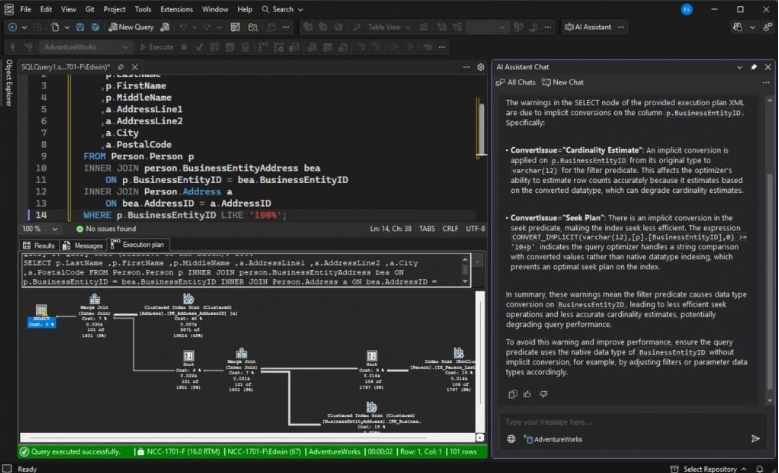Close the AI Assistant Chat panel
The image size is (779, 473).
click(768, 67)
